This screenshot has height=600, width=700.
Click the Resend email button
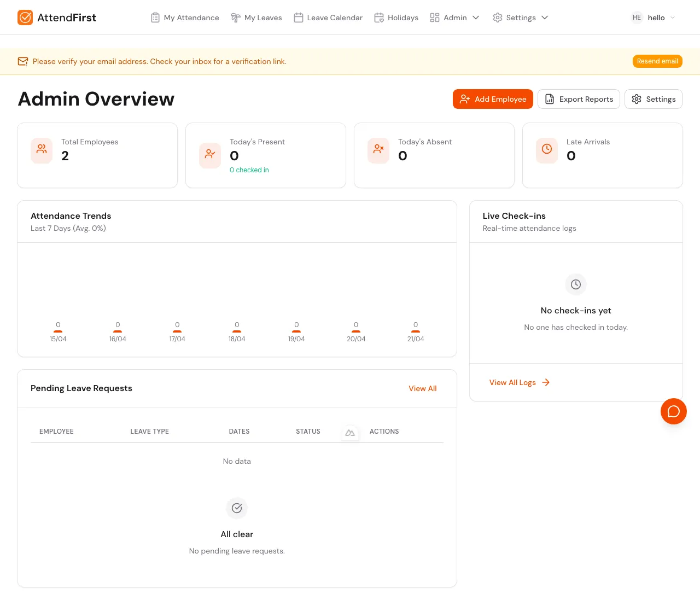(657, 61)
